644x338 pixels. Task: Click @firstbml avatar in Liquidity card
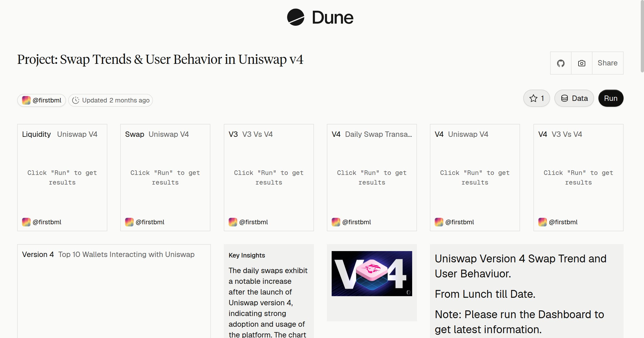pos(26,222)
